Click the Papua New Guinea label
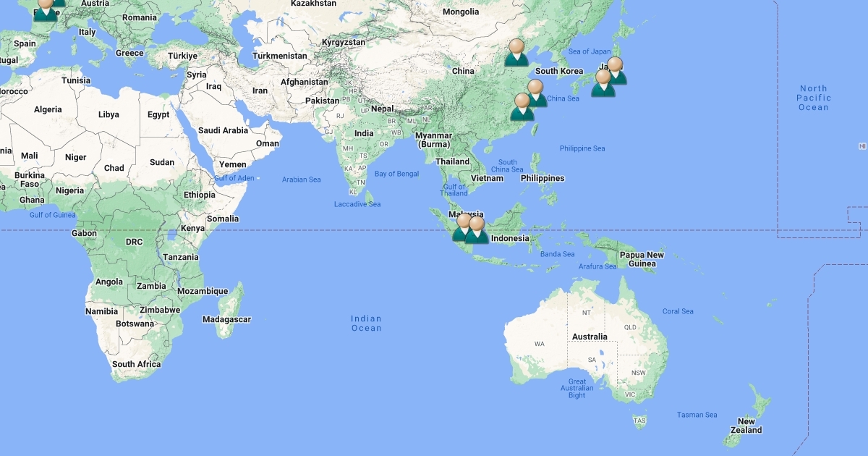This screenshot has width=868, height=456. (x=642, y=259)
